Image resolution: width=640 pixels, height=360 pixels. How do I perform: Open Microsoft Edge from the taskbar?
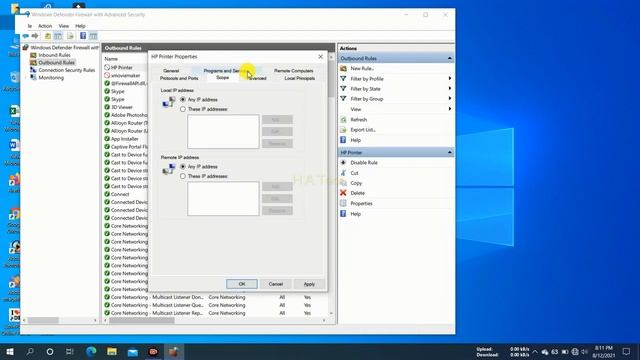coord(91,351)
